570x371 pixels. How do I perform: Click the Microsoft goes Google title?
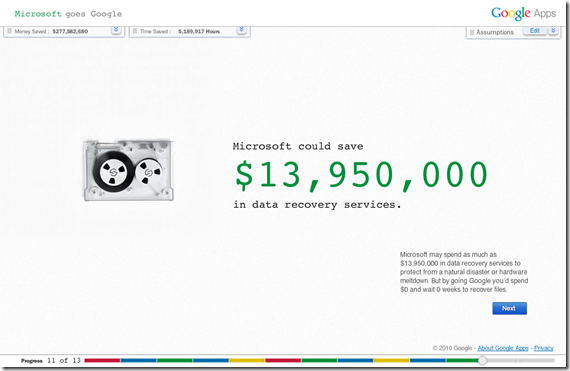coord(68,14)
